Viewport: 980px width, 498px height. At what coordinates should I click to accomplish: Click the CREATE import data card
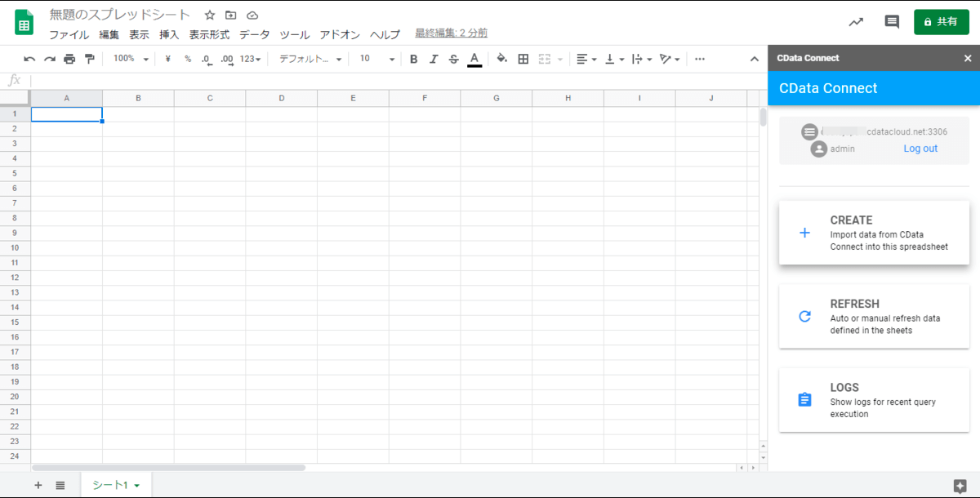click(x=874, y=233)
